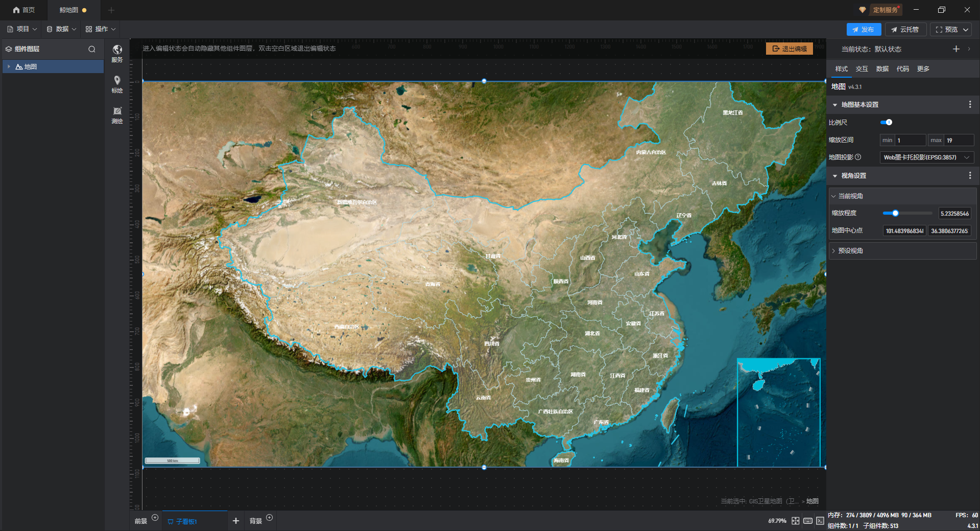The image size is (980, 531).
Task: Click the 发布 publish button
Action: pyautogui.click(x=864, y=30)
